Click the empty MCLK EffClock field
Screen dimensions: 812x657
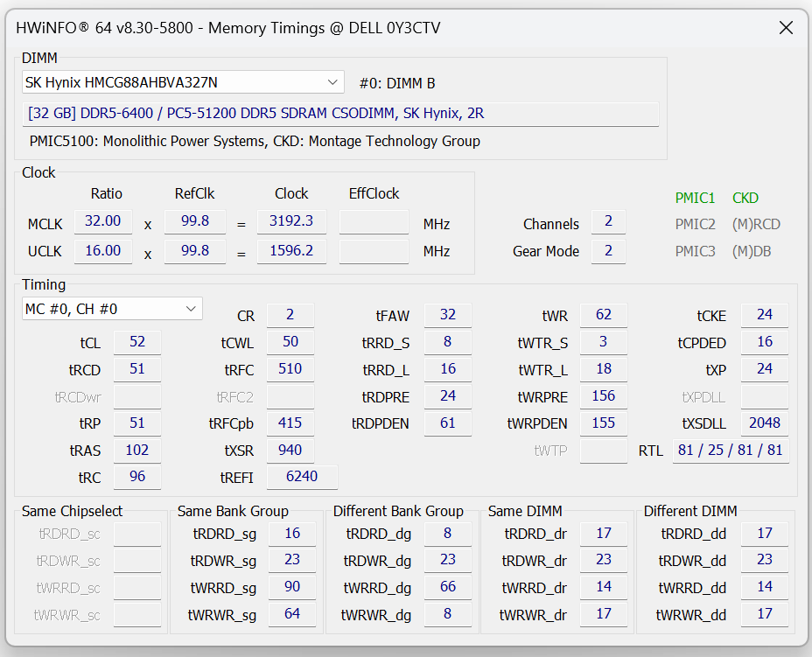pyautogui.click(x=374, y=221)
